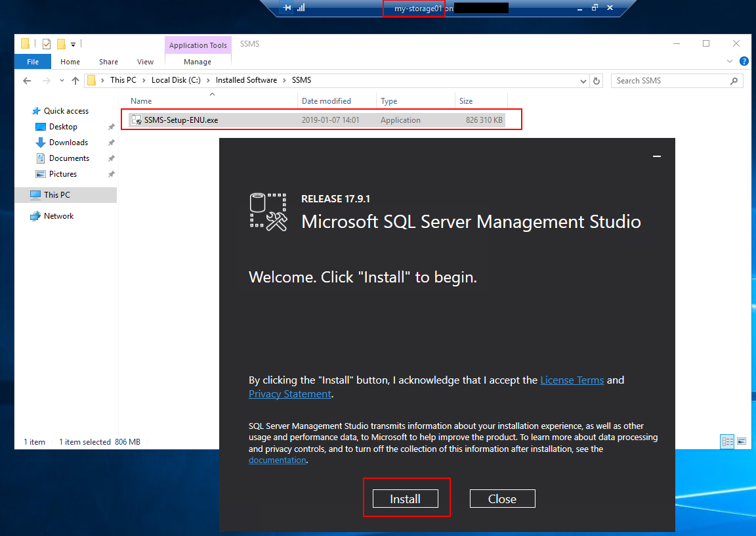This screenshot has width=756, height=536.
Task: Switch to details view layout
Action: (727, 441)
